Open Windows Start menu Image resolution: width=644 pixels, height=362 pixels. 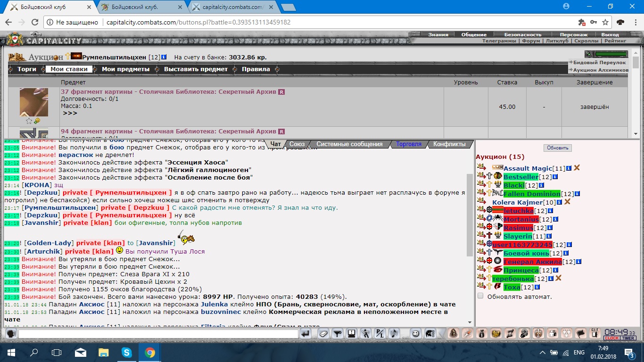click(x=11, y=352)
